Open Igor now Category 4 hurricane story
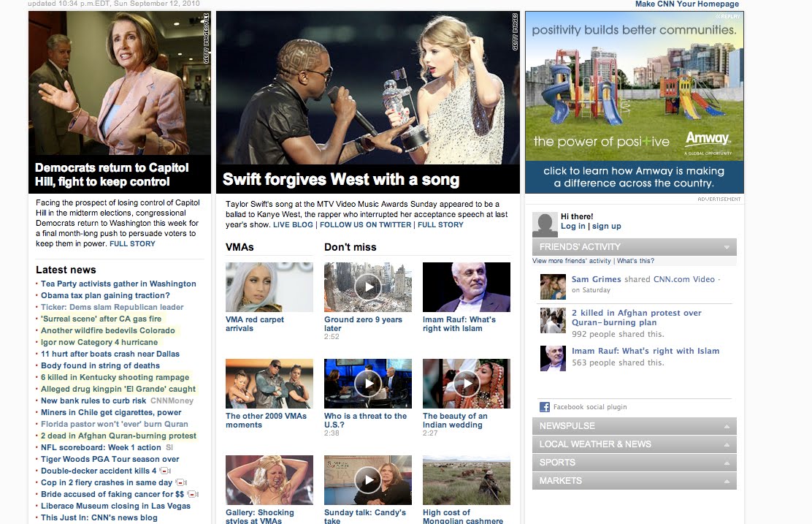 pyautogui.click(x=99, y=342)
